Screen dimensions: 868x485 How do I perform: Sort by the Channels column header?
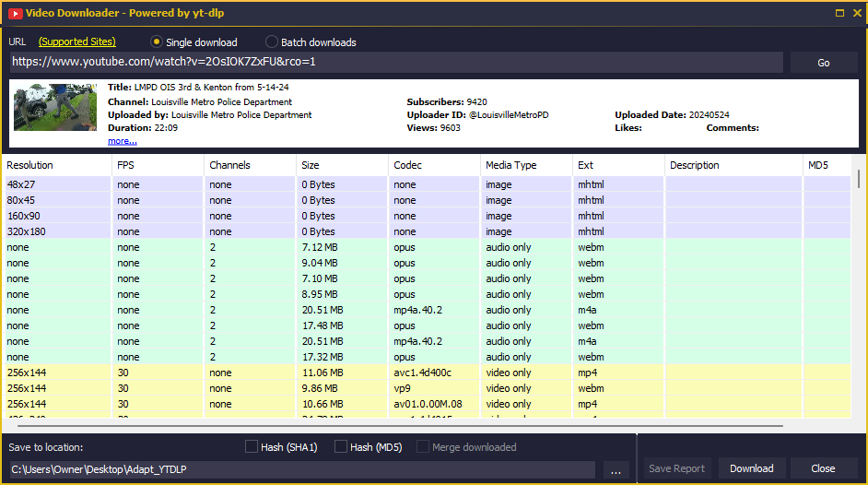click(251, 165)
